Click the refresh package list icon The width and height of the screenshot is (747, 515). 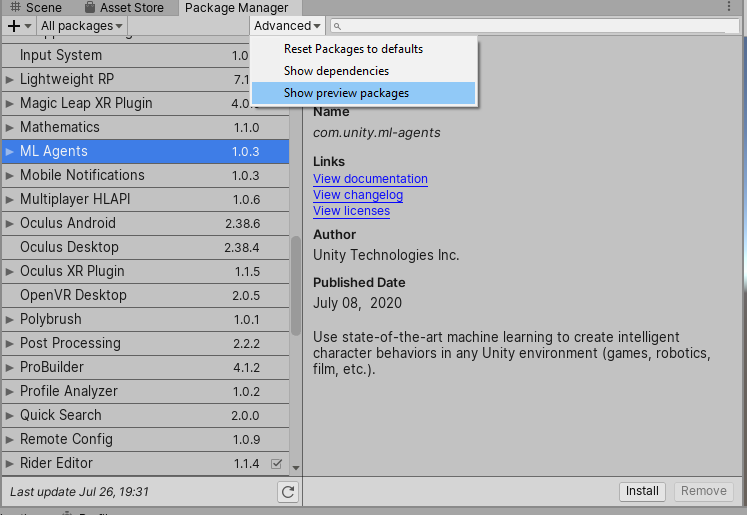pos(288,492)
